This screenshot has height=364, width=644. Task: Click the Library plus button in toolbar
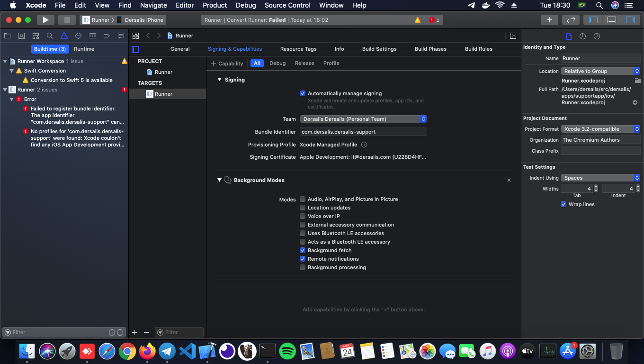(x=549, y=20)
